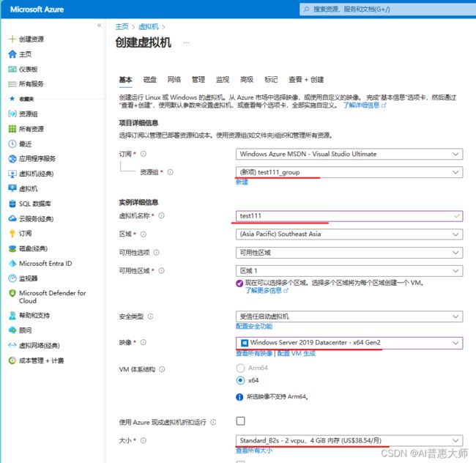Click the 虚拟机 breadcrumb link
Image resolution: width=476 pixels, height=463 pixels.
pyautogui.click(x=149, y=26)
